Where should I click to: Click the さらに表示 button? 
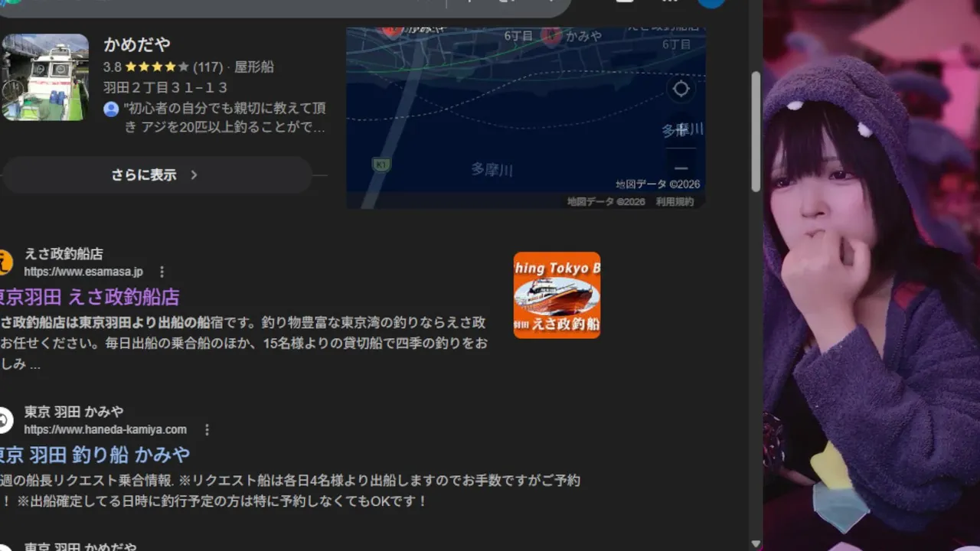pos(156,174)
